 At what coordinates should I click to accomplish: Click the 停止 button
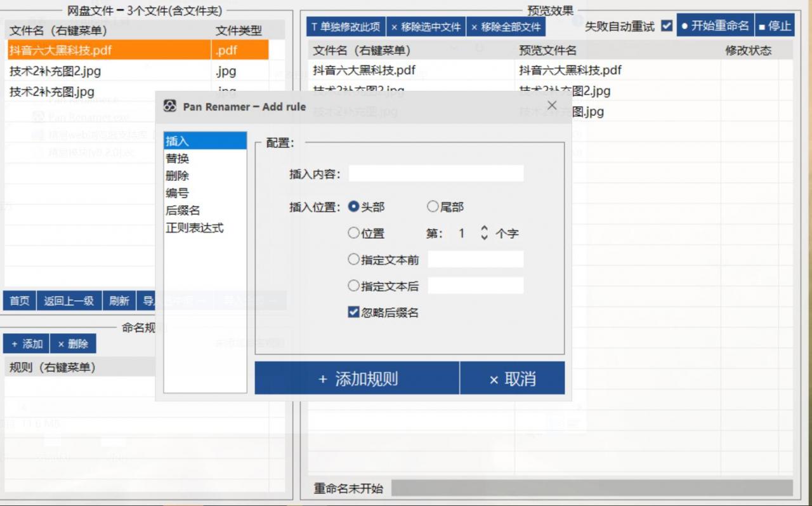775,25
